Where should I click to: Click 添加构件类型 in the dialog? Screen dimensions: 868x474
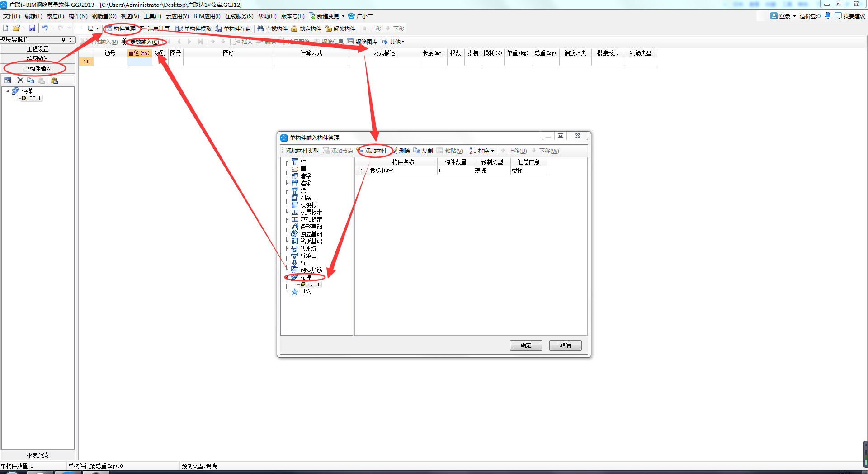coord(302,151)
